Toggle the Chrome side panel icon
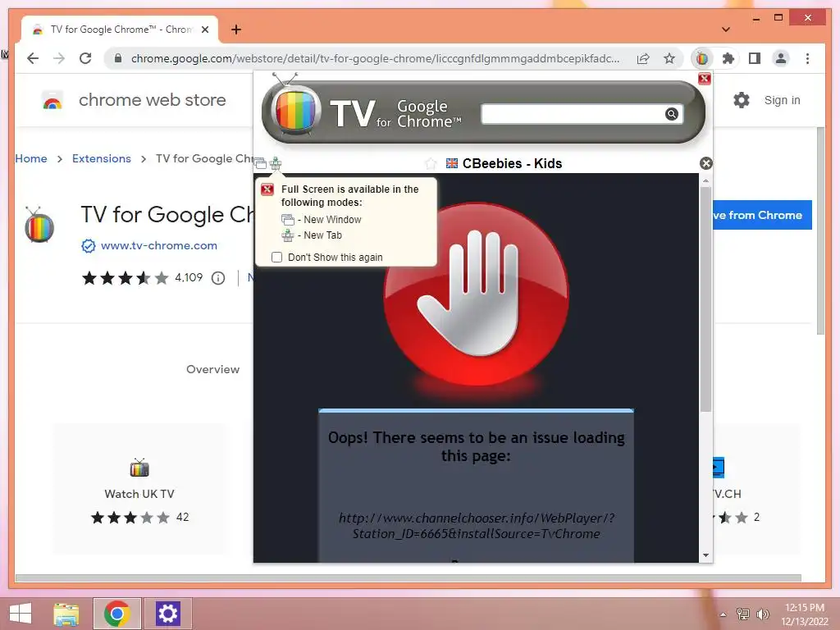 click(x=755, y=58)
